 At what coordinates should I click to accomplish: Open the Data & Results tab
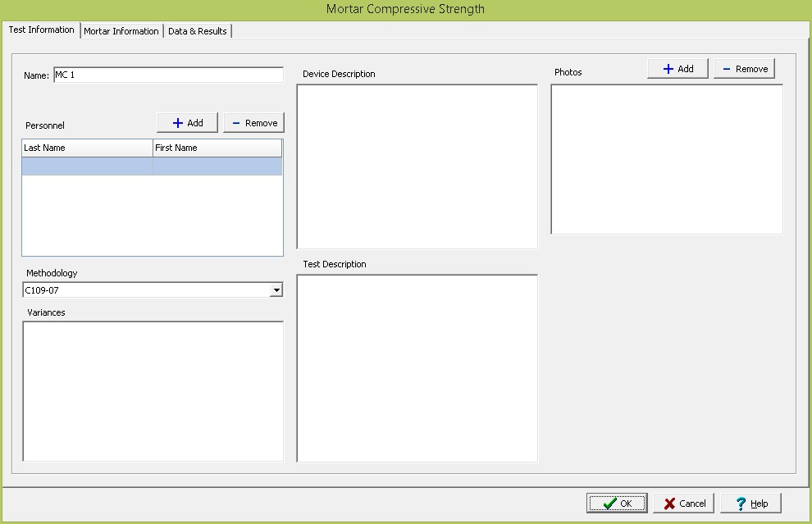pos(198,31)
